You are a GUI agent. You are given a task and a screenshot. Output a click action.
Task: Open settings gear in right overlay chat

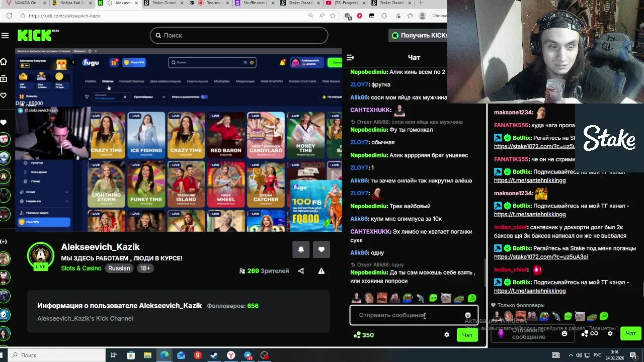(610, 333)
